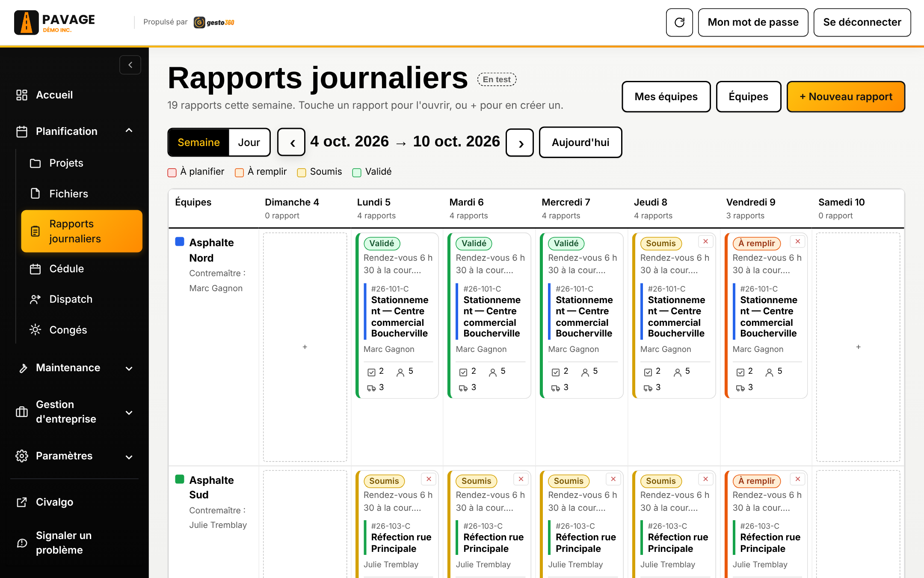Viewport: 924px width, 578px height.
Task: Go to the previous week
Action: pos(291,143)
